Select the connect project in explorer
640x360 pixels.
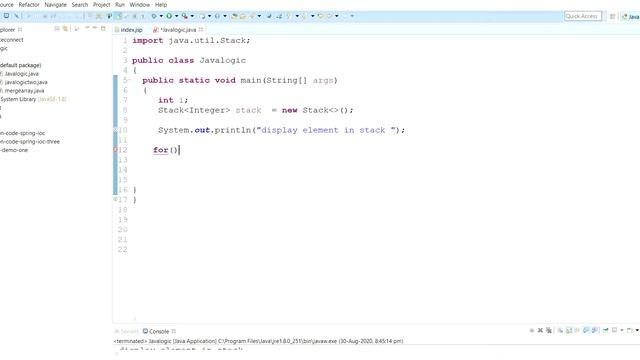pos(11,40)
